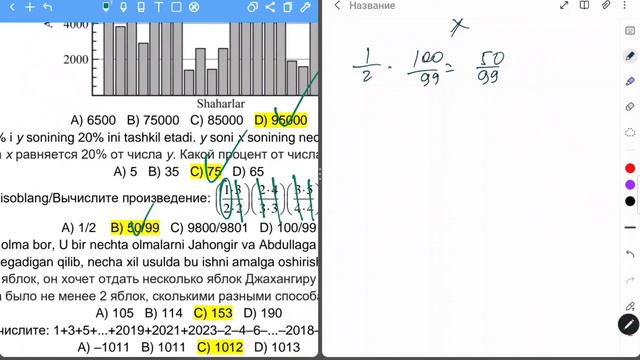Select the highlighter in notes sidebar
Image resolution: width=640 pixels, height=360 pixels.
pos(630,82)
